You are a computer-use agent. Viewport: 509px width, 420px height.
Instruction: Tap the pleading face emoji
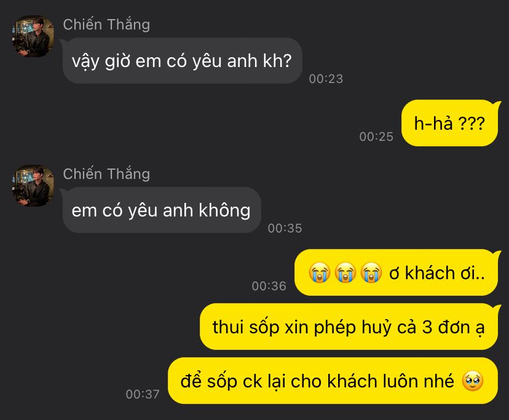tap(473, 381)
